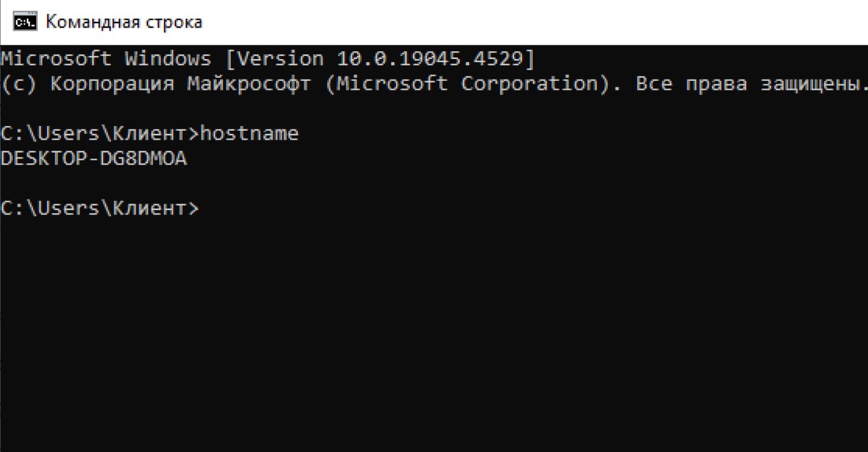Click the empty line between copyright and prompt

[434, 108]
